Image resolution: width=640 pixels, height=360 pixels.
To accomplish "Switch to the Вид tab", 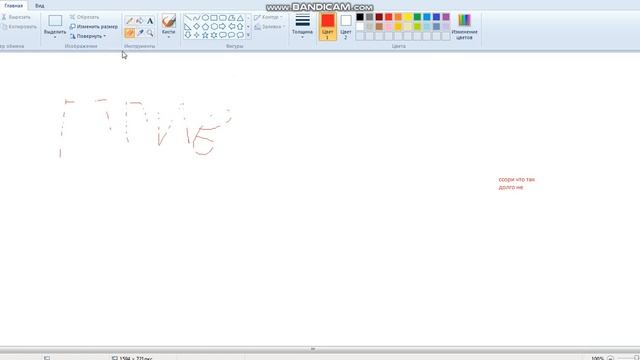I will [40, 6].
